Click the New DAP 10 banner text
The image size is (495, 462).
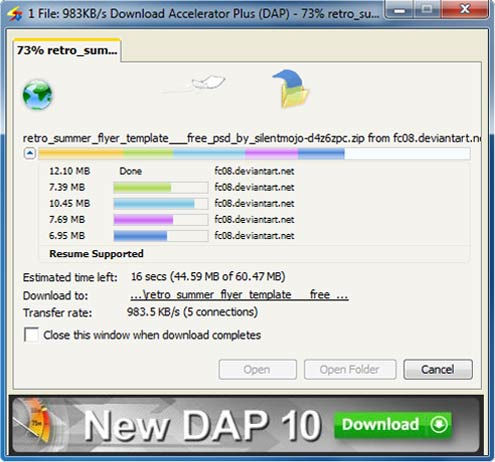(x=202, y=425)
